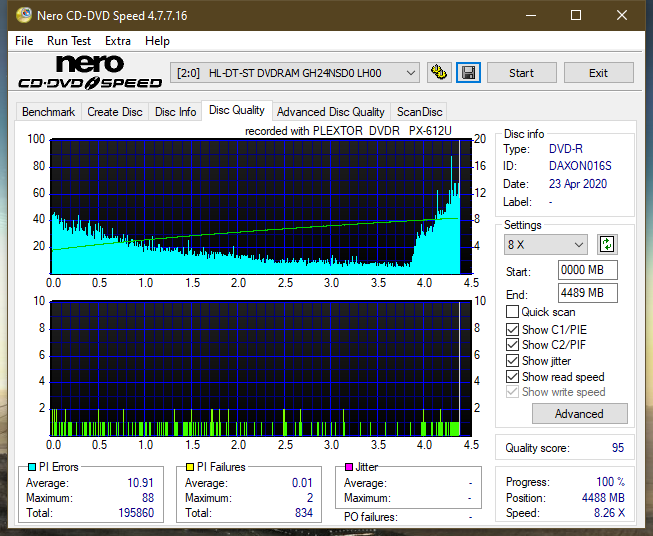Click the magenta Jitter legend swatch
The width and height of the screenshot is (653, 536).
coord(349,467)
